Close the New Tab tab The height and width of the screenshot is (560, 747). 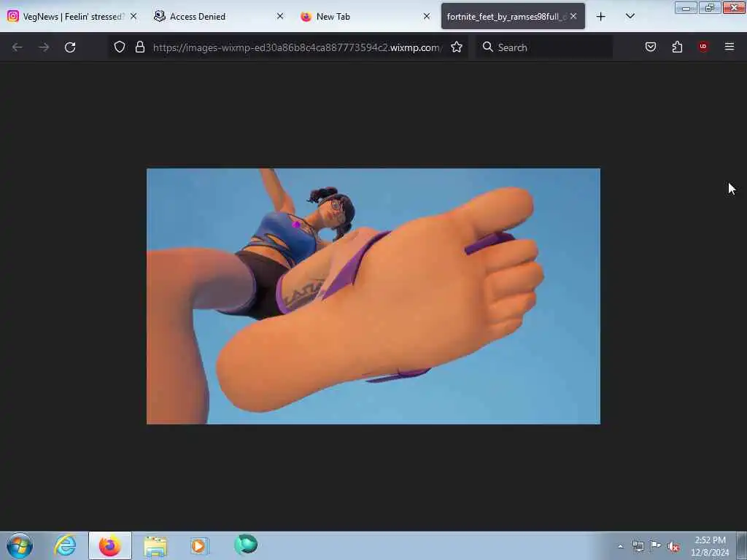pyautogui.click(x=427, y=16)
